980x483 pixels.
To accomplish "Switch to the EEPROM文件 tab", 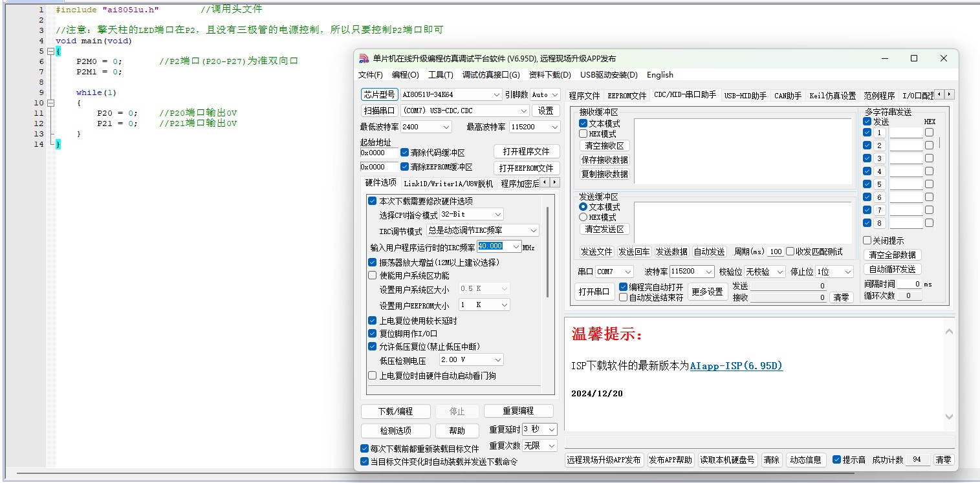I will point(627,96).
